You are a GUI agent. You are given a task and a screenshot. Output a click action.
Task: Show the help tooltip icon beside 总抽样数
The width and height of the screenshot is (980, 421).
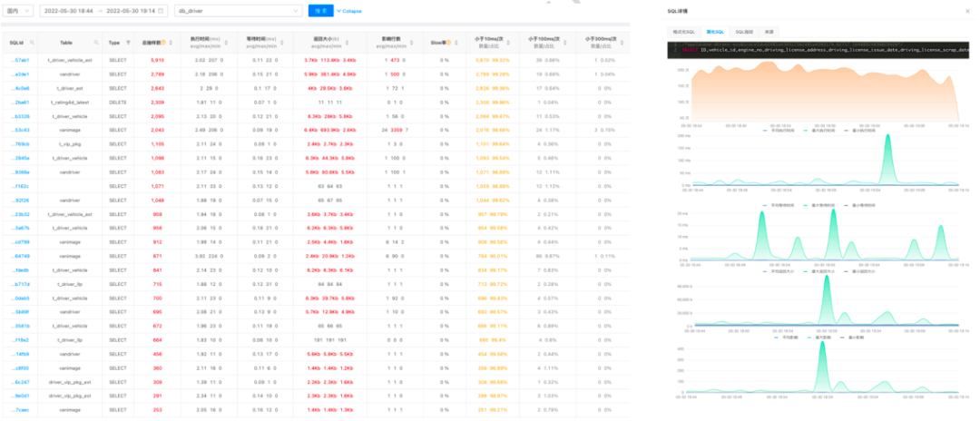163,43
